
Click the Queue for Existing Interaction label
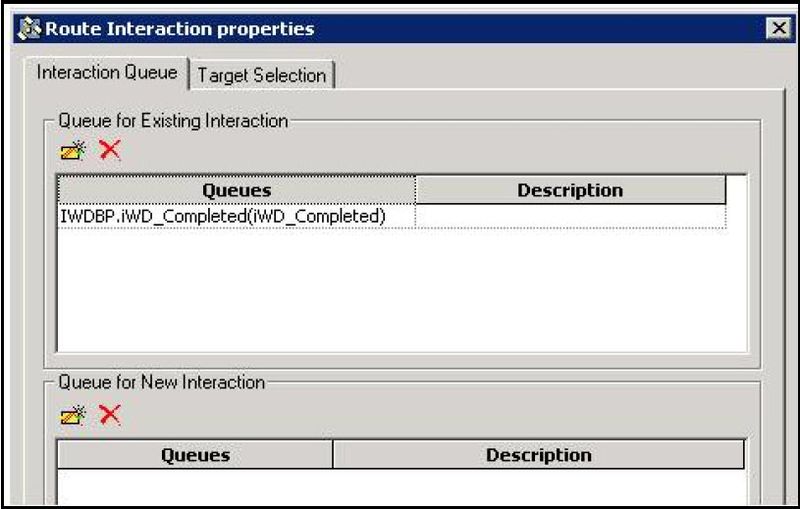pos(173,121)
